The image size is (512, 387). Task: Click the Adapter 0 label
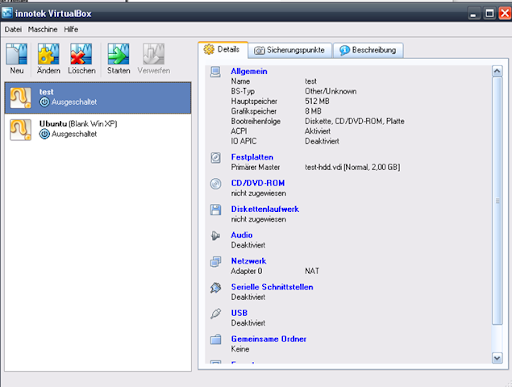tap(246, 271)
